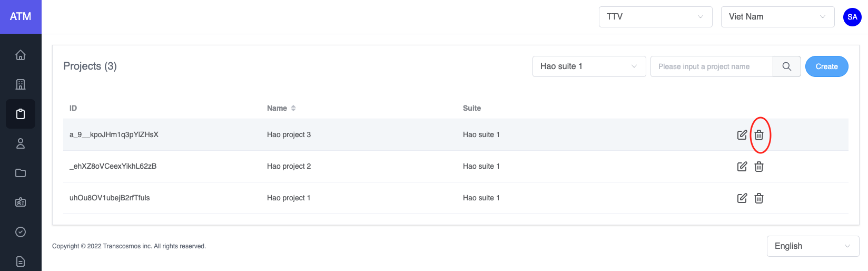Delete Hao project 3
868x271 pixels.
point(759,135)
